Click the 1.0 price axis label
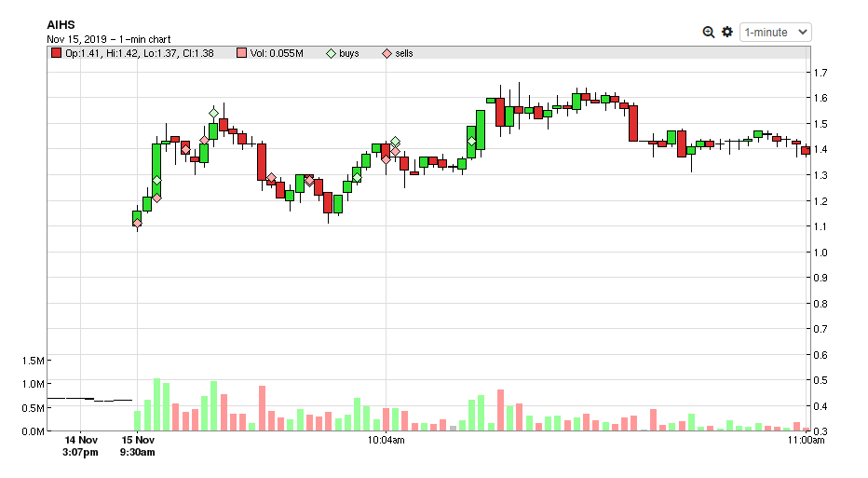Viewport: 868px width, 478px height. point(821,253)
